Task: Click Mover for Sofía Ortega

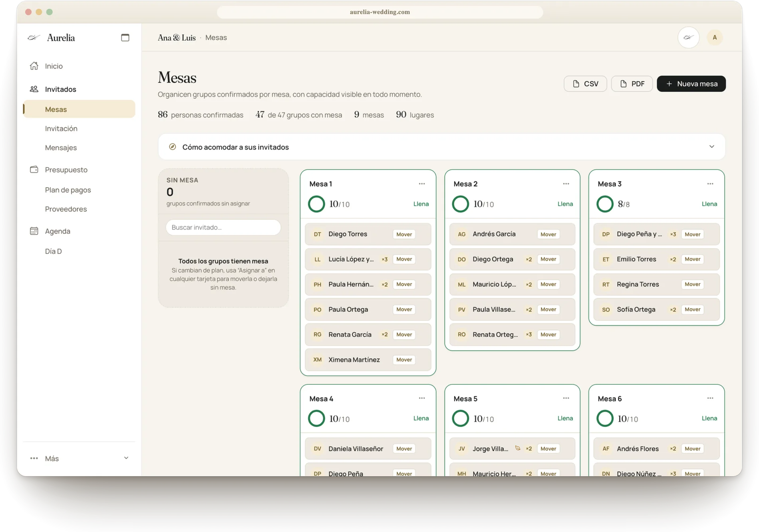Action: pos(692,309)
